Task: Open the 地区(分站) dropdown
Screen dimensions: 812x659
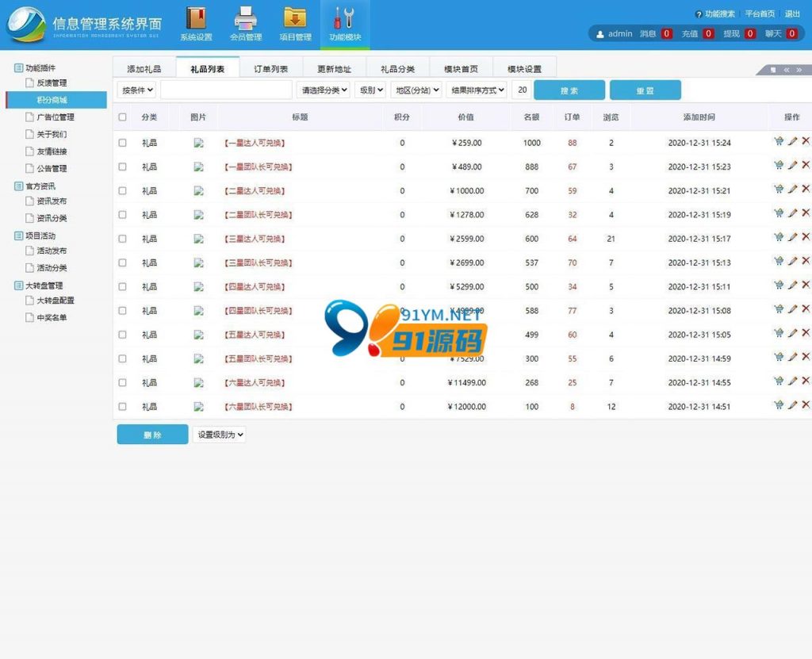Action: (416, 90)
